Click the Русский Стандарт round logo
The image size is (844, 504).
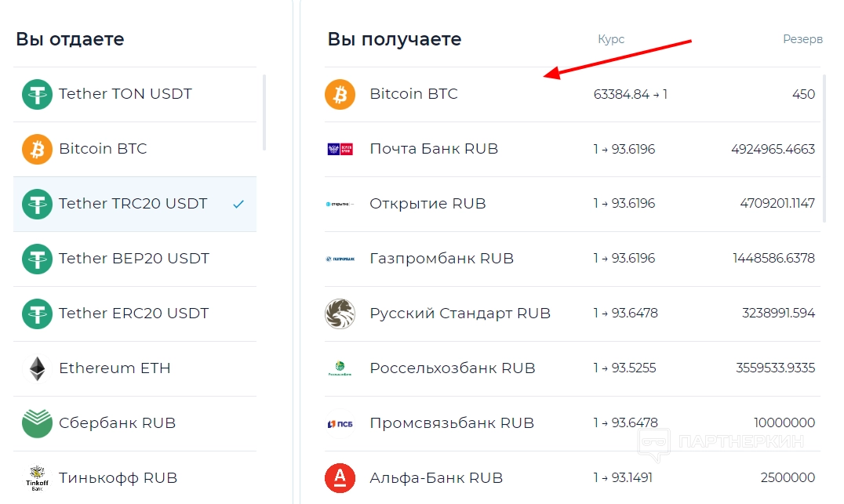click(x=340, y=314)
